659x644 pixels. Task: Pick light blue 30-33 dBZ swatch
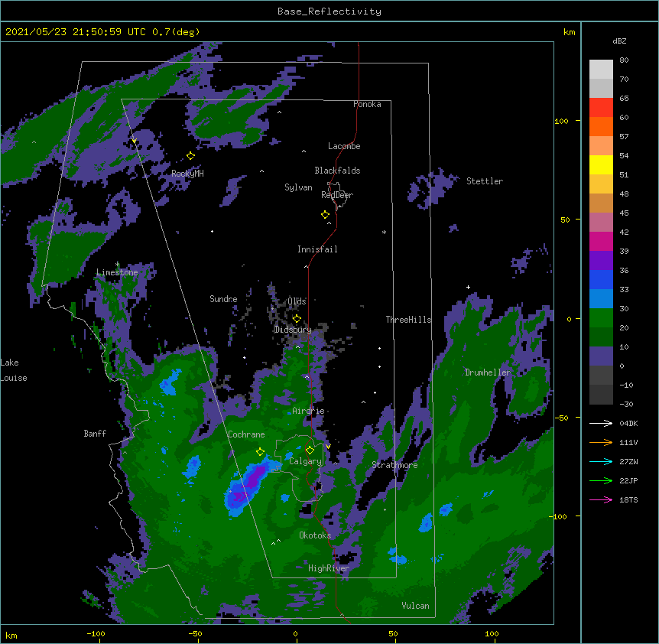601,298
